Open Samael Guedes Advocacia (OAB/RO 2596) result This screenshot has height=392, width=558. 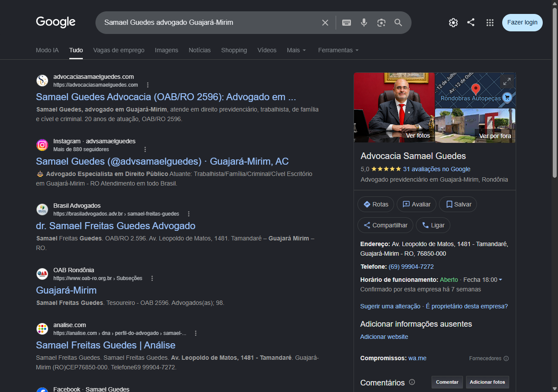pos(166,97)
